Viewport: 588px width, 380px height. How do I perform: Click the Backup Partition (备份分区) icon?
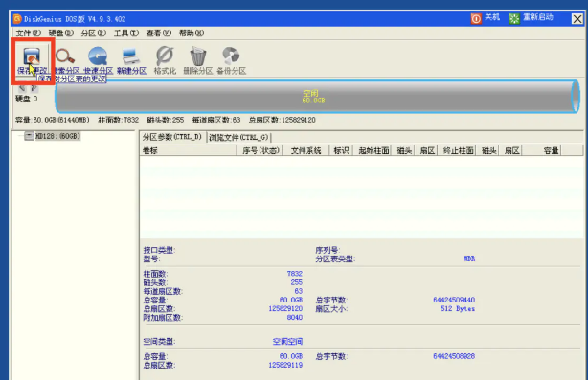pos(232,60)
